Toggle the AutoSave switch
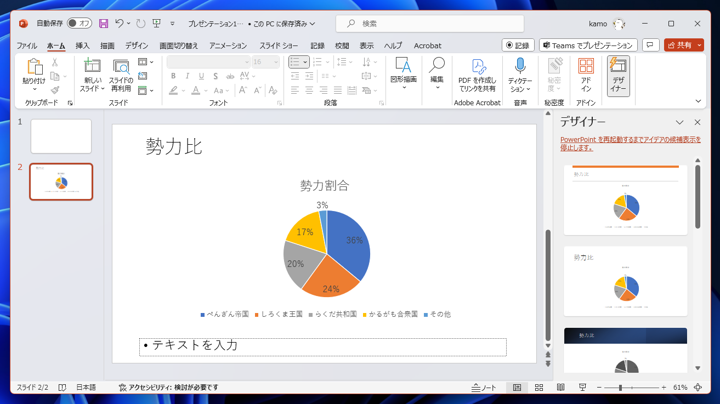 (x=79, y=23)
